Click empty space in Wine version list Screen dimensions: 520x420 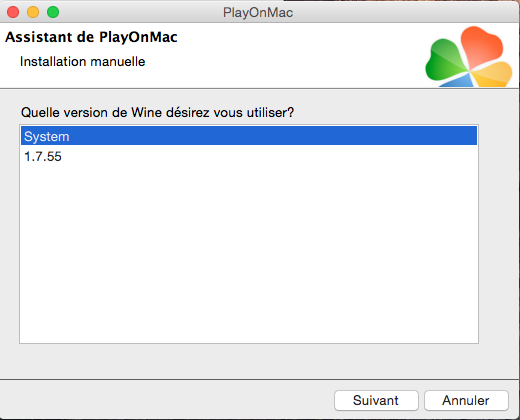point(249,253)
